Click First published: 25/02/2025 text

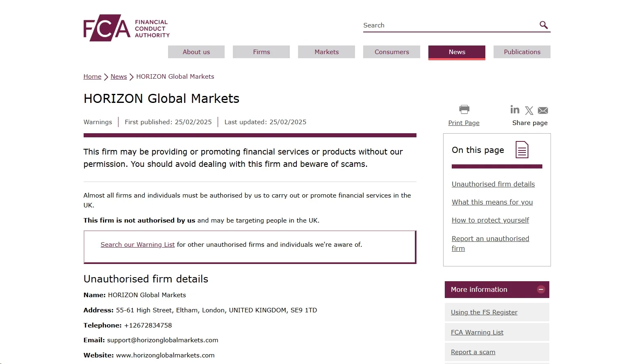tap(168, 122)
